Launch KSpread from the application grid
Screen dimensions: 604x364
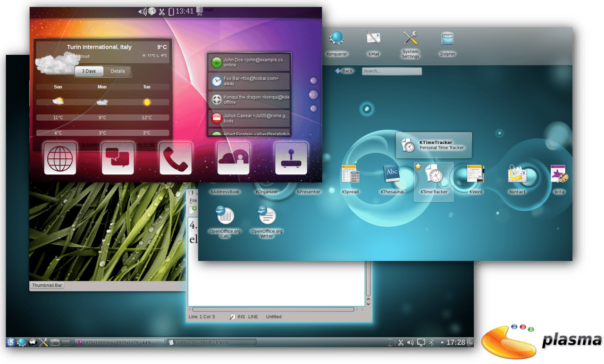coord(351,179)
